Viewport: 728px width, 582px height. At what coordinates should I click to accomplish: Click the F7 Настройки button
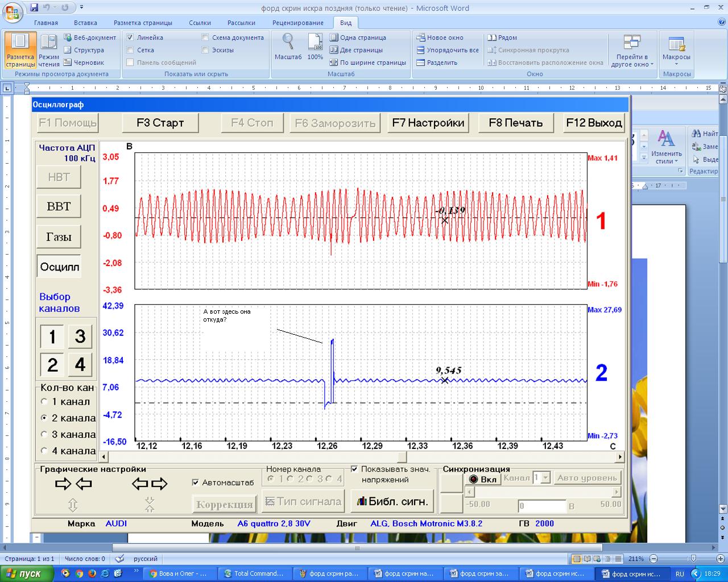coord(428,122)
